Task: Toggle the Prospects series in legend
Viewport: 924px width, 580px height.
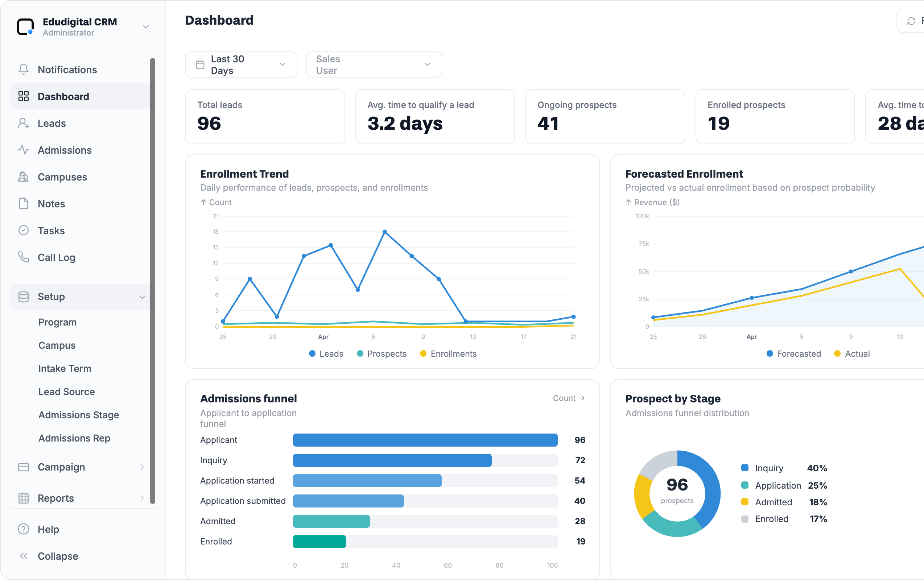Action: tap(381, 354)
